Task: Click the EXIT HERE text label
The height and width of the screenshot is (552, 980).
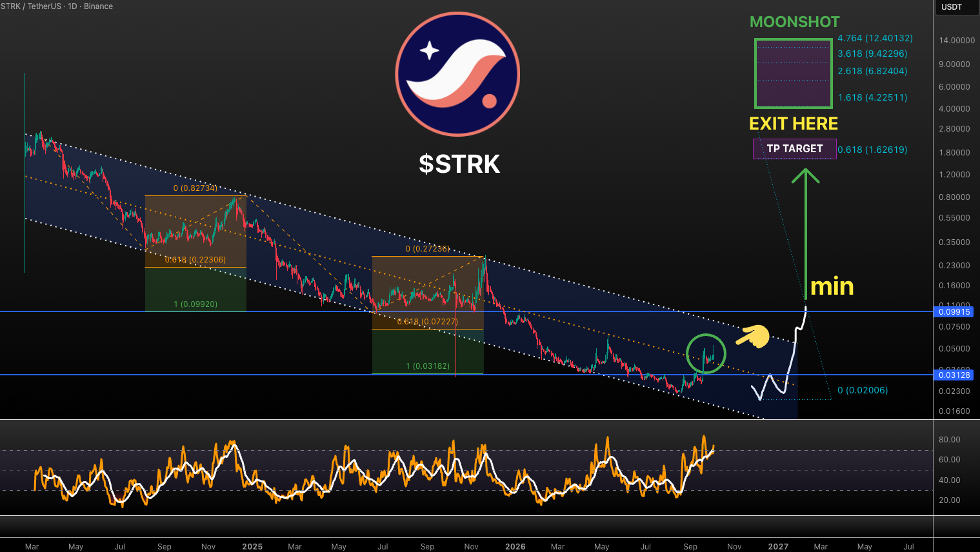Action: coord(794,124)
